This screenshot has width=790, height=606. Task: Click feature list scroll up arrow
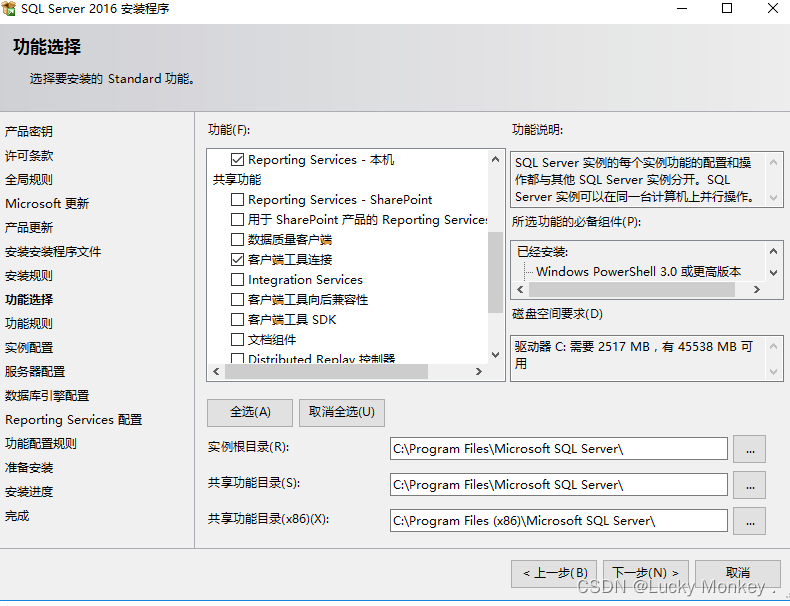pos(495,159)
